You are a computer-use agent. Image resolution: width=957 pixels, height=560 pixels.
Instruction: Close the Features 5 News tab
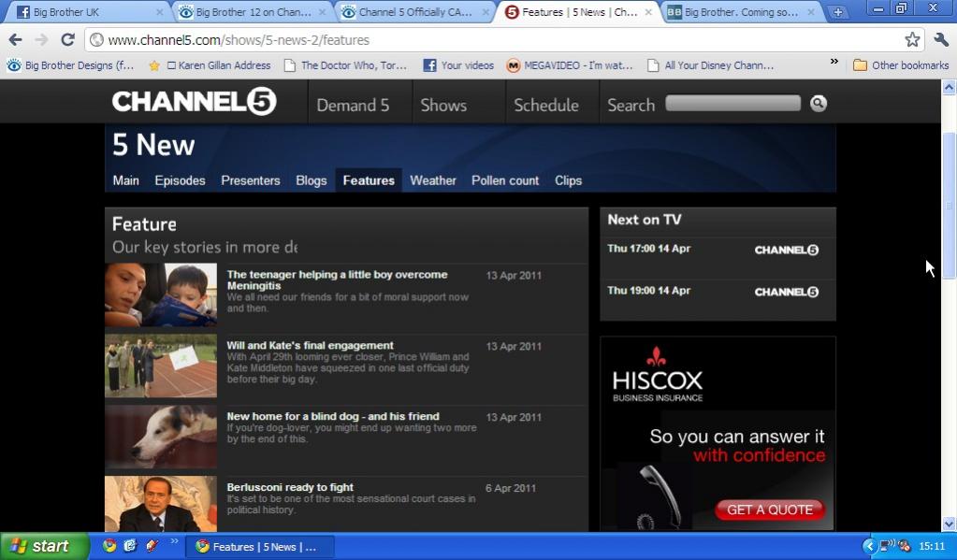pyautogui.click(x=648, y=12)
